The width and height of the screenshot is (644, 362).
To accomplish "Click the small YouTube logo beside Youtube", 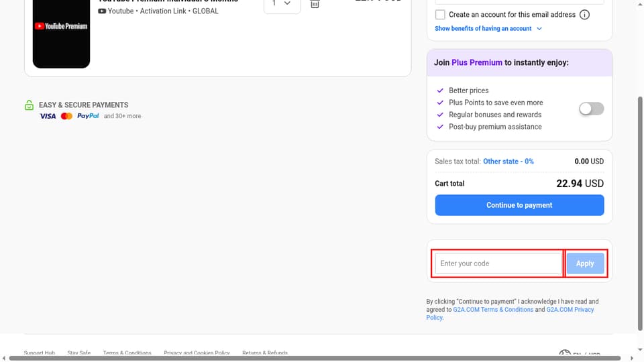I will 102,11.
